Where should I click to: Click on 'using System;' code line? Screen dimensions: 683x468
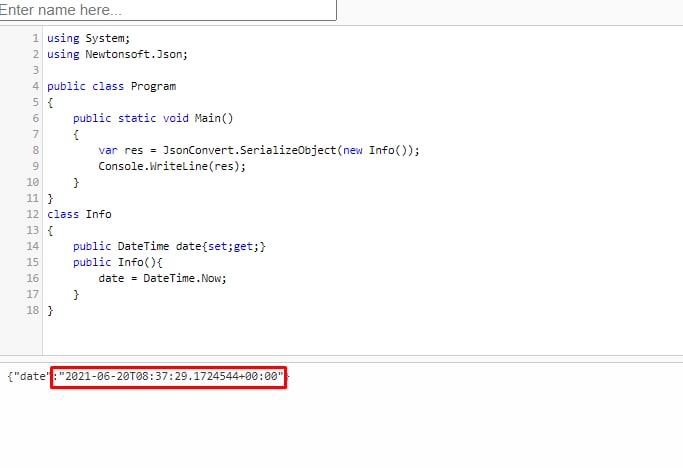coord(88,38)
